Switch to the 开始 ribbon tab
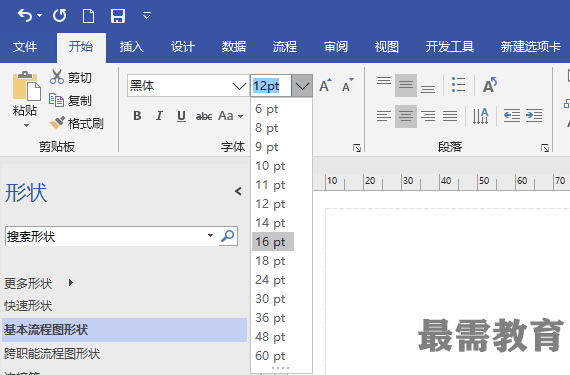Screen dimensions: 570x375 (81, 47)
